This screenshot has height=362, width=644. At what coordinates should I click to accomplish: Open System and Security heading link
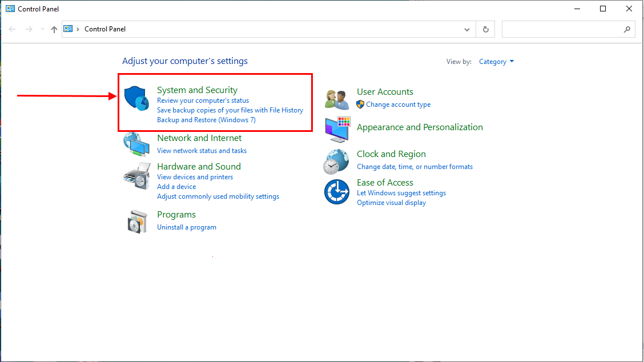pos(197,90)
